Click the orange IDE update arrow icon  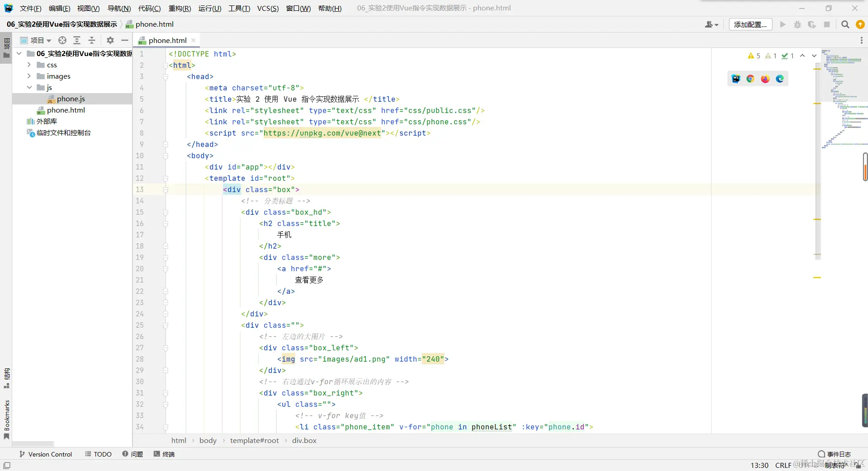coord(860,24)
